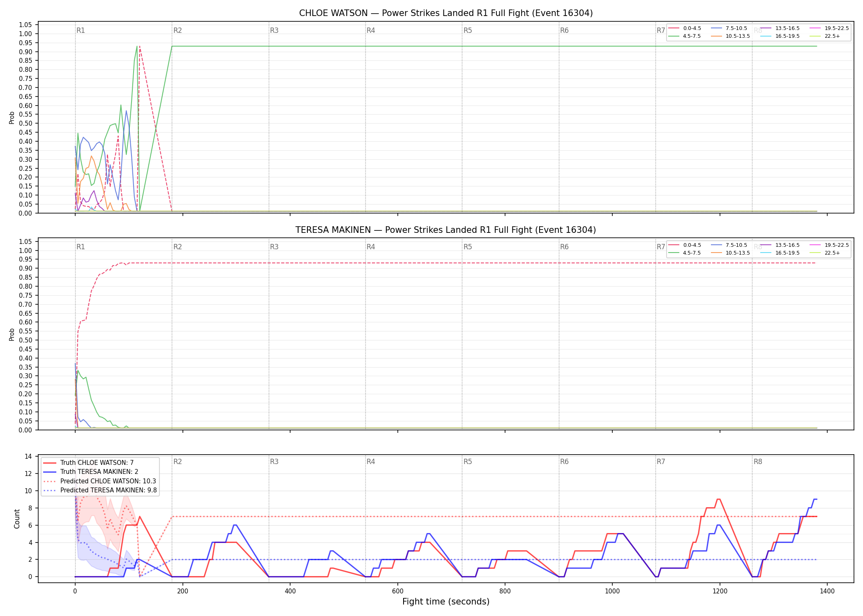The image size is (863, 616).
Task: Click the '14' tick on the Count axis
Action: pos(28,456)
